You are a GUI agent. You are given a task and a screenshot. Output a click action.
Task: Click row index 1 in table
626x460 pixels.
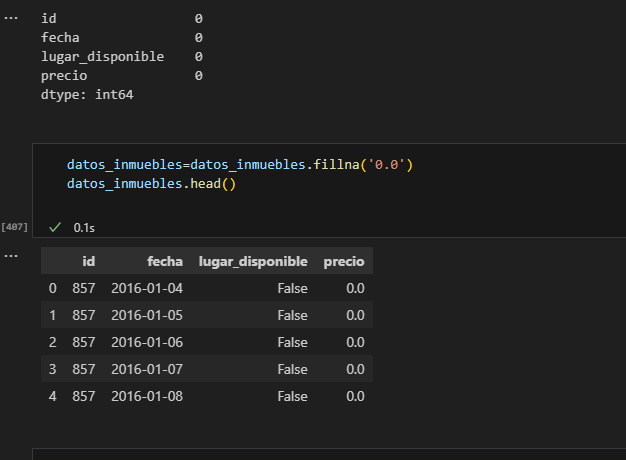pos(53,315)
